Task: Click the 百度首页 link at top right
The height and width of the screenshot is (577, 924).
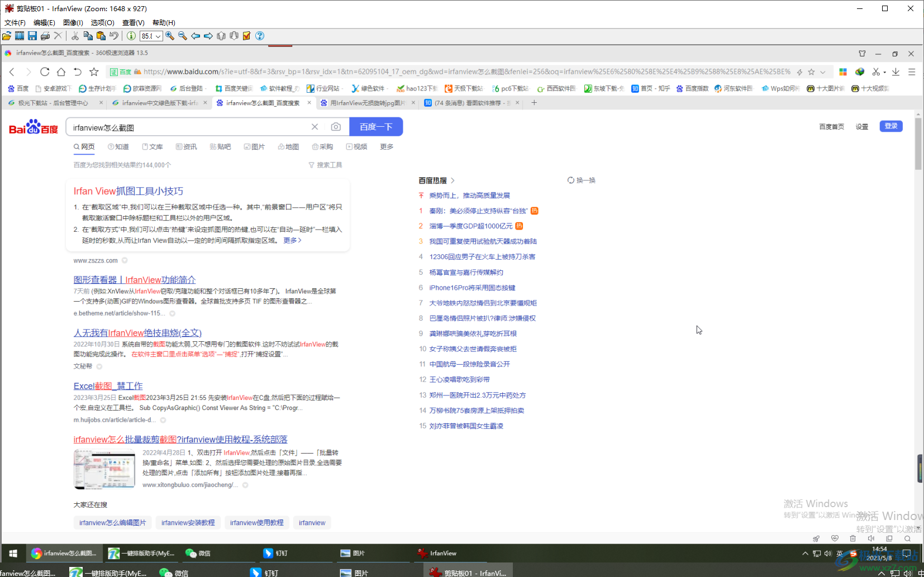Action: pos(831,127)
